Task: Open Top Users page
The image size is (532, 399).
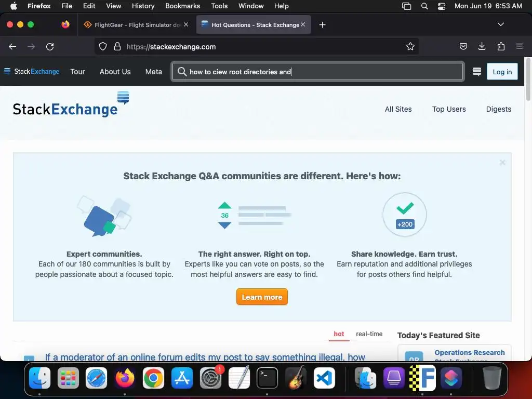Action: tap(449, 109)
